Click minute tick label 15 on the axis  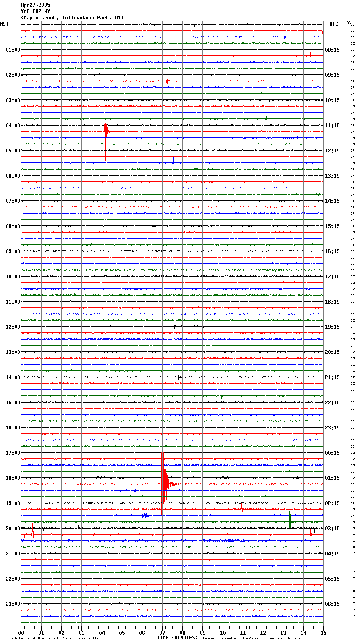tap(323, 633)
